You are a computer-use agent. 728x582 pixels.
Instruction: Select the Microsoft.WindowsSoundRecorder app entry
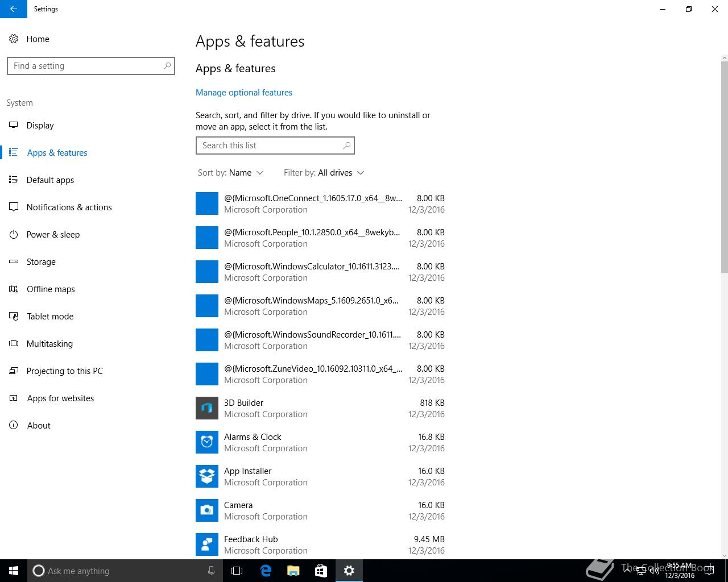(320, 340)
